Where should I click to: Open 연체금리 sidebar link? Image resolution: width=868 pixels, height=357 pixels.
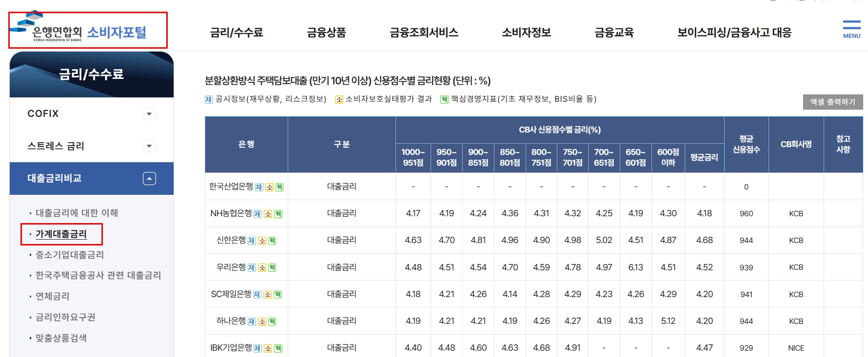coord(52,296)
